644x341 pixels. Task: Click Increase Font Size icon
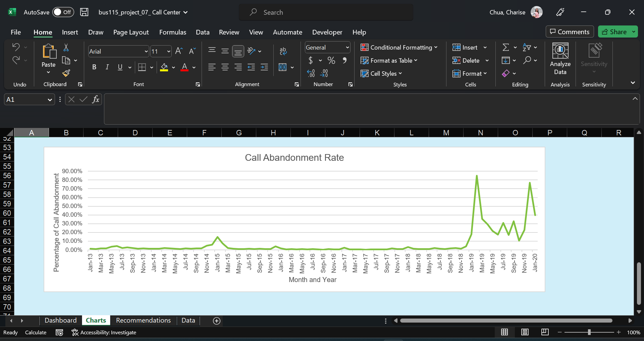(179, 51)
